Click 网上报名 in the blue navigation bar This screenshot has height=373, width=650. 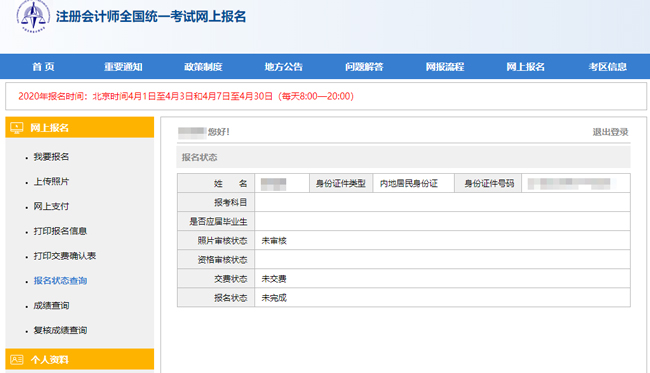point(525,67)
